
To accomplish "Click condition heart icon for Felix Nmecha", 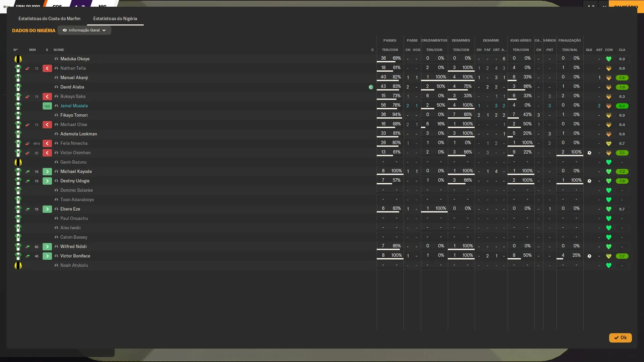I will pyautogui.click(x=609, y=143).
